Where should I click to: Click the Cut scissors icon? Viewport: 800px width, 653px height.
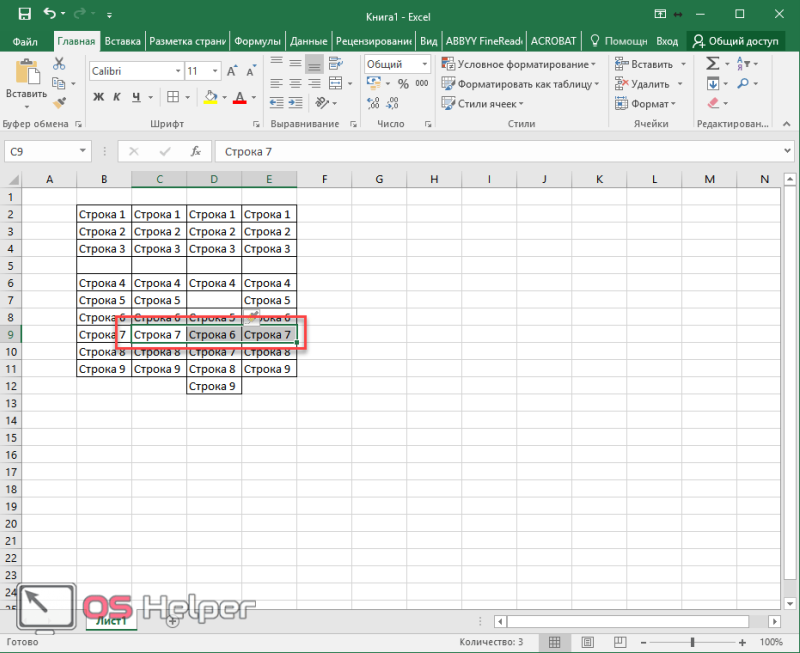tap(59, 63)
